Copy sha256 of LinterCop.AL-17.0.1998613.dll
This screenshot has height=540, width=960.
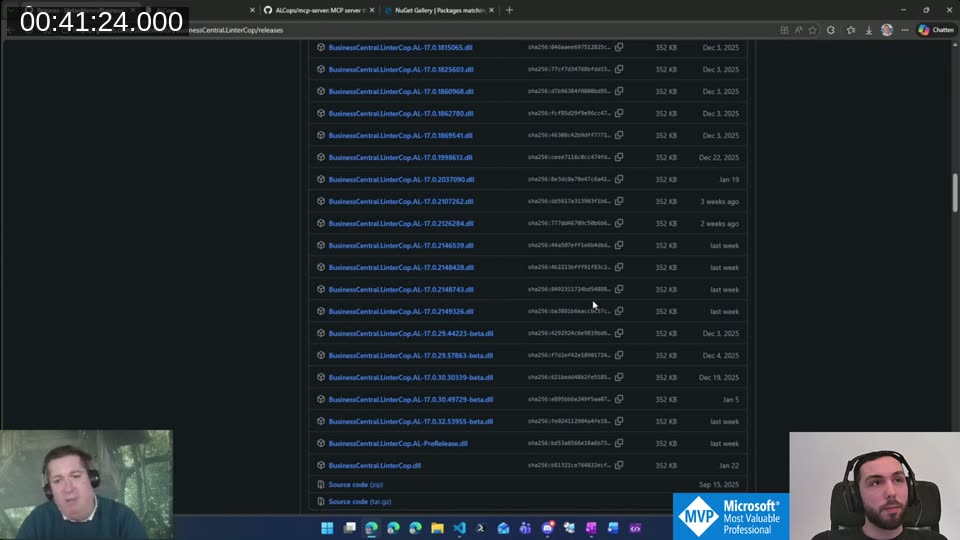[619, 157]
